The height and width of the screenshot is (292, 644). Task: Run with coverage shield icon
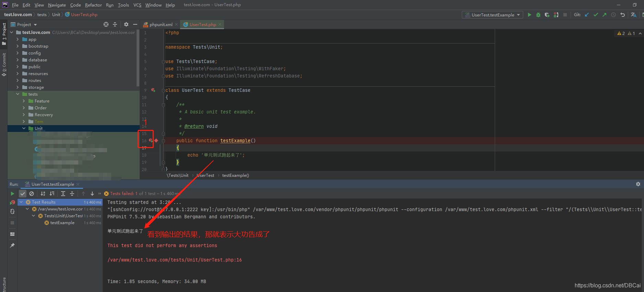pyautogui.click(x=547, y=15)
